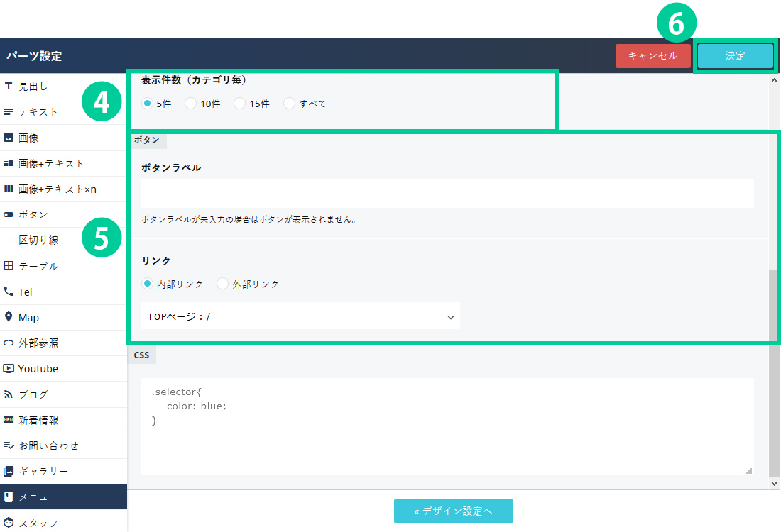
Task: Click the ボタンラベル text input field
Action: [x=447, y=194]
